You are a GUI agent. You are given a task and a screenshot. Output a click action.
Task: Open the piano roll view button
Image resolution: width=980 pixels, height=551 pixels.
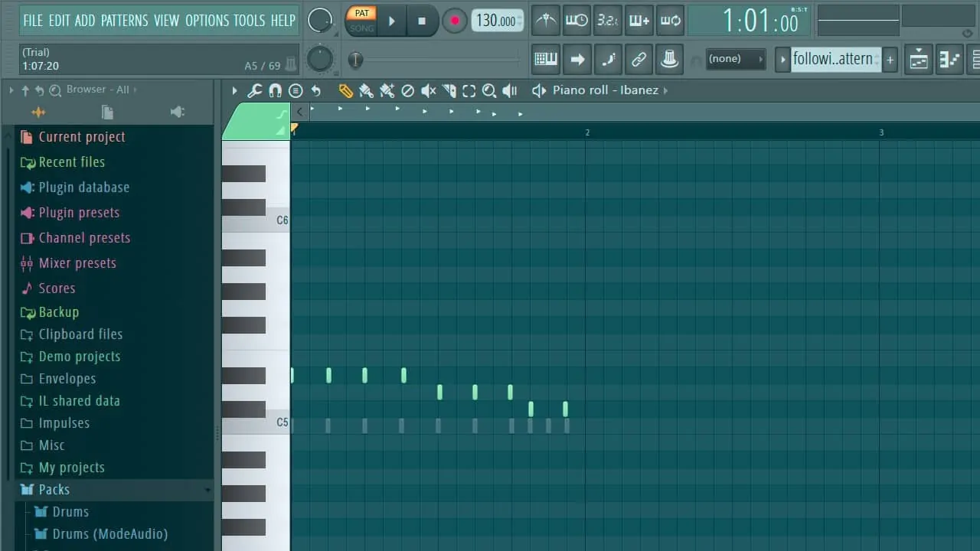[950, 59]
